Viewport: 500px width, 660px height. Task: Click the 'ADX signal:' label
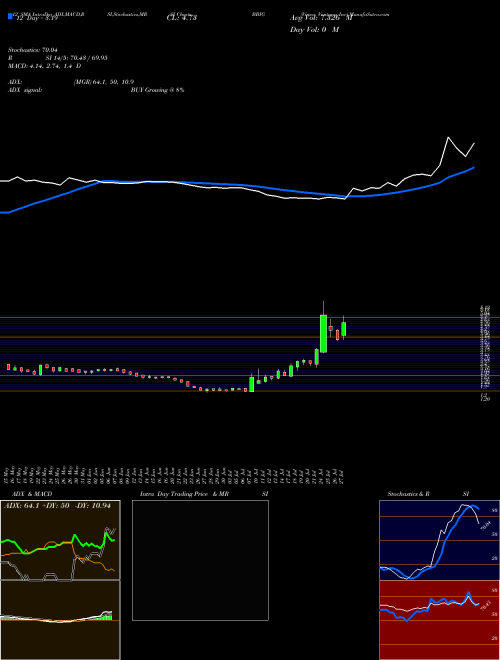click(x=24, y=90)
